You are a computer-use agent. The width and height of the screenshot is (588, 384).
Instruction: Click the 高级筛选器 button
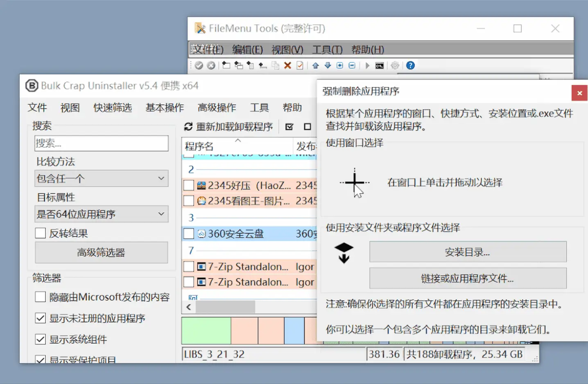click(x=101, y=252)
